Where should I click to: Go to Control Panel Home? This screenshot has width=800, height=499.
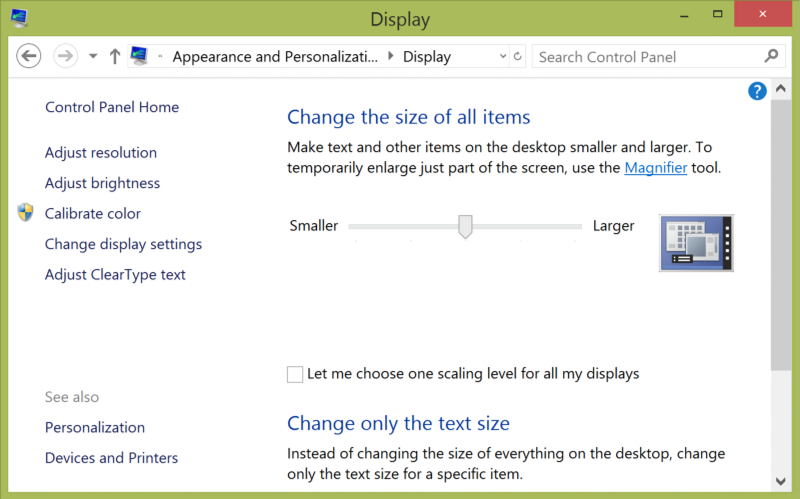click(112, 107)
